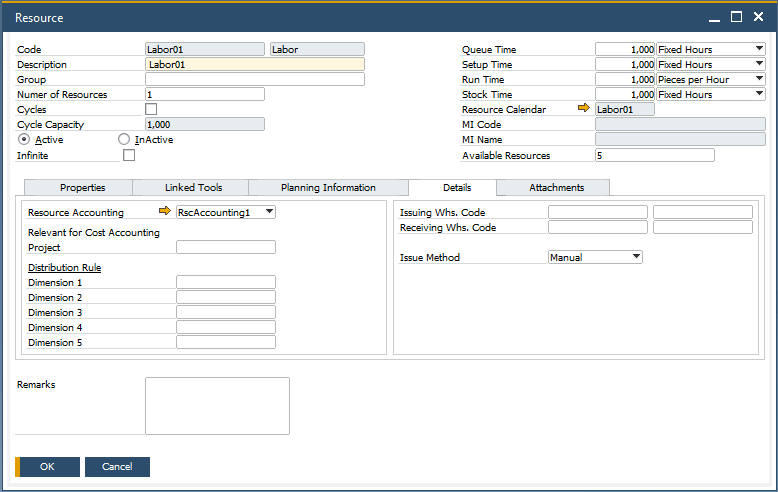Click the Cancel button
Screen dimensions: 778x492
(x=117, y=466)
